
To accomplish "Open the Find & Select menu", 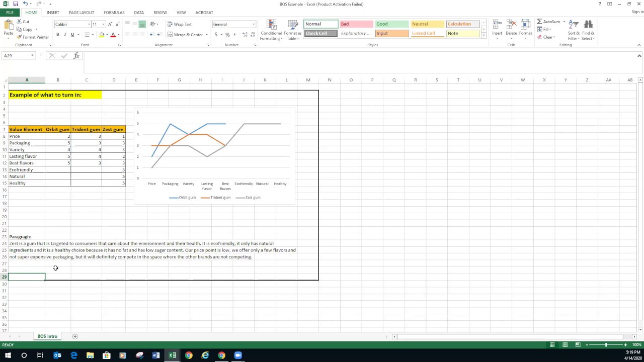I will click(588, 31).
